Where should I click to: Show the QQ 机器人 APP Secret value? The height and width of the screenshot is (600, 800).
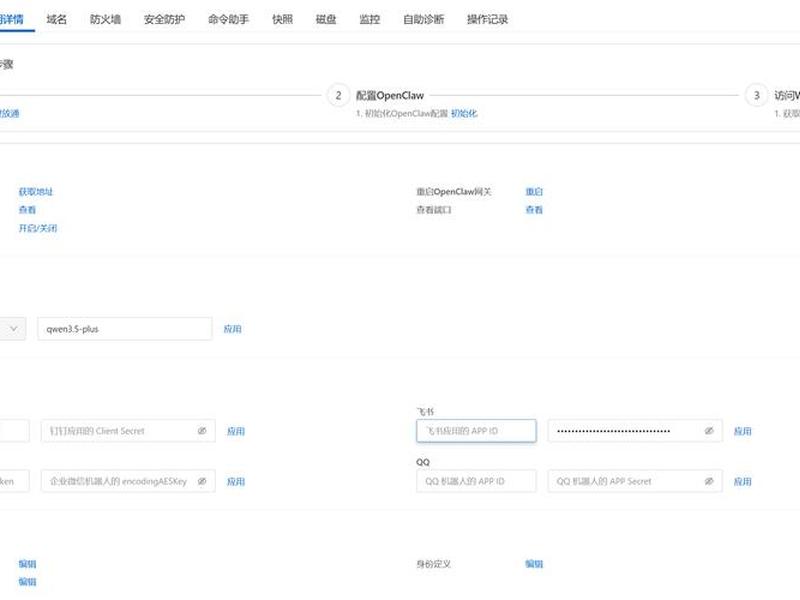709,481
